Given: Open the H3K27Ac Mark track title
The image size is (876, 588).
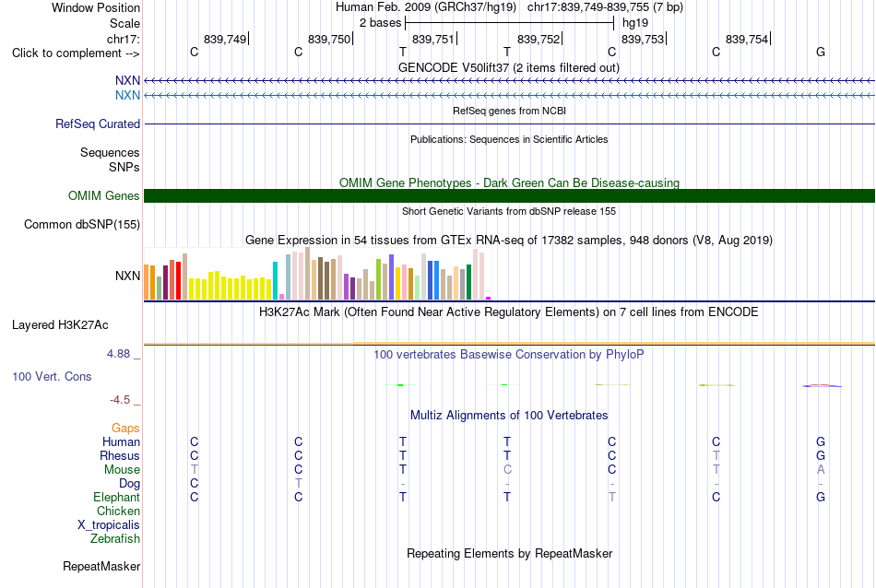Looking at the screenshot, I should click(508, 312).
